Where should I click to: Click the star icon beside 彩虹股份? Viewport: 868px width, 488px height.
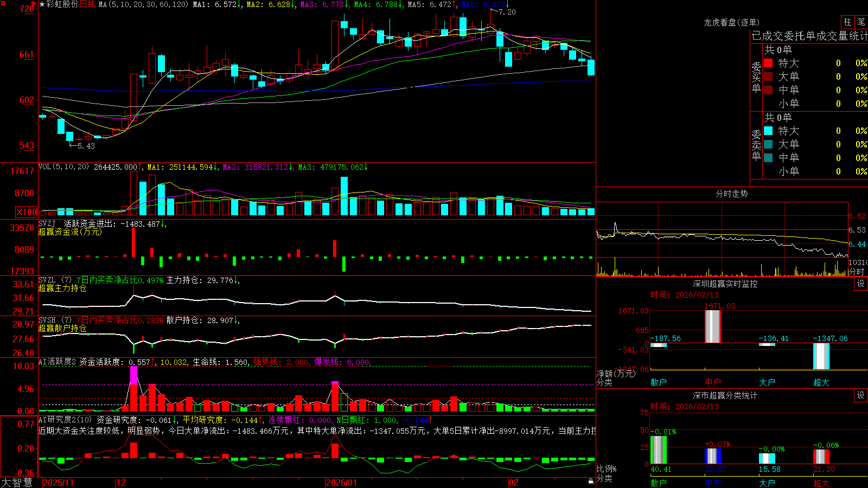(x=42, y=4)
